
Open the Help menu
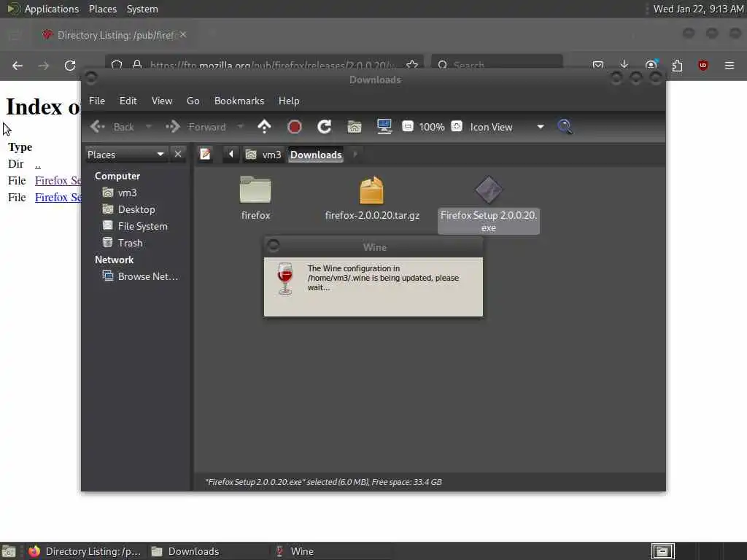(289, 101)
